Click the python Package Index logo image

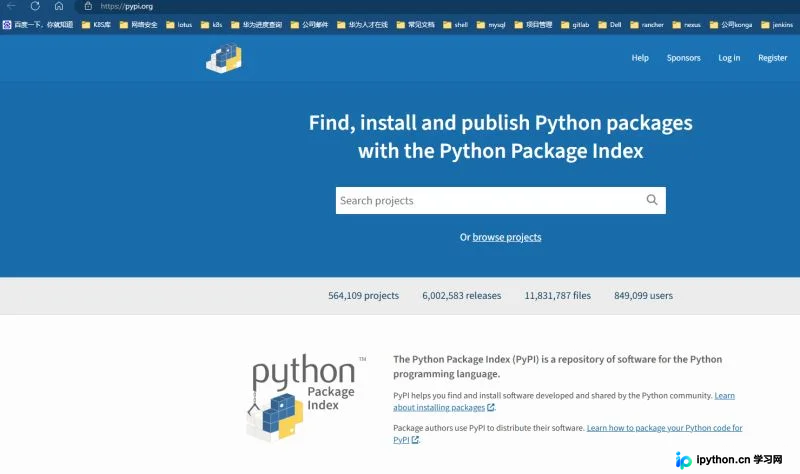coord(306,398)
